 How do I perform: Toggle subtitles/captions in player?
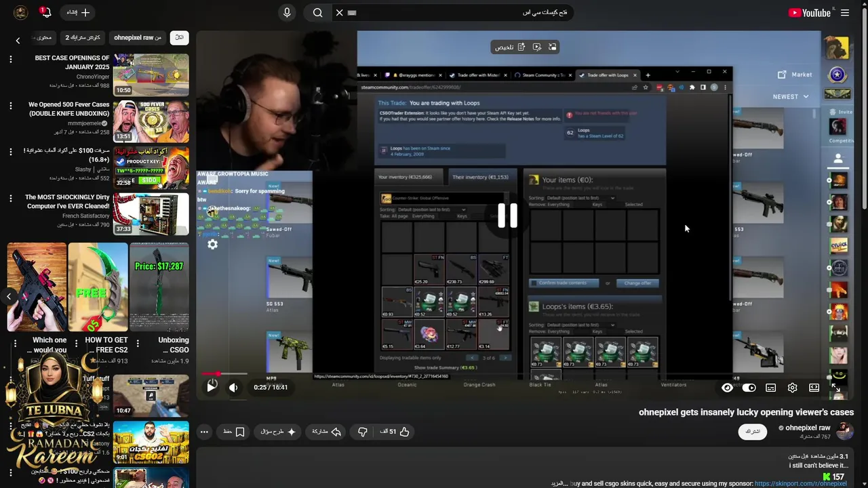pyautogui.click(x=770, y=388)
